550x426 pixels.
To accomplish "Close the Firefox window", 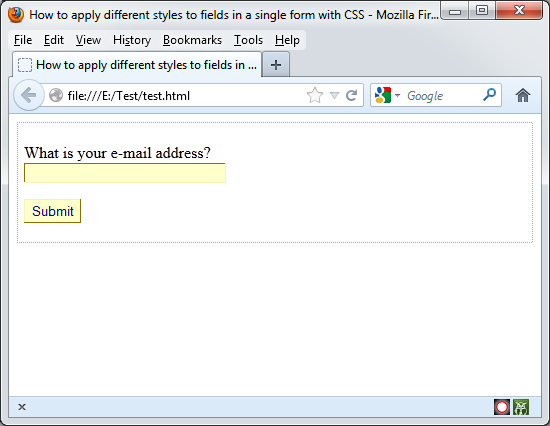I will [x=519, y=11].
